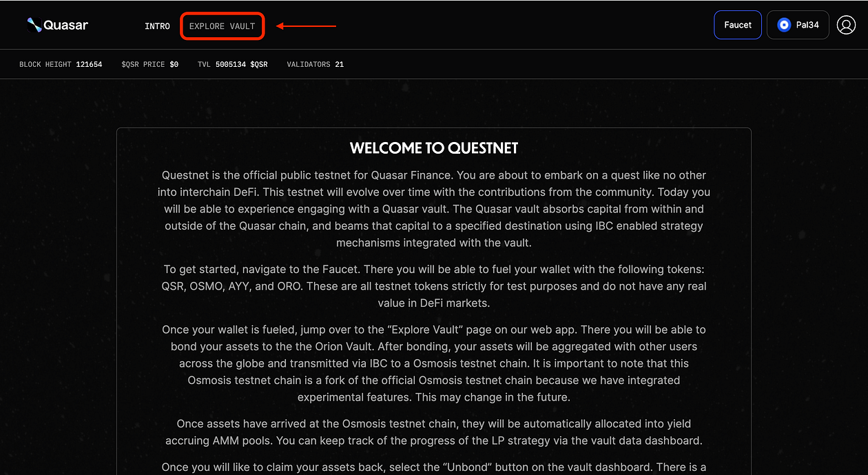Click the Quasar logo
Screen dimensions: 868x475
point(58,26)
